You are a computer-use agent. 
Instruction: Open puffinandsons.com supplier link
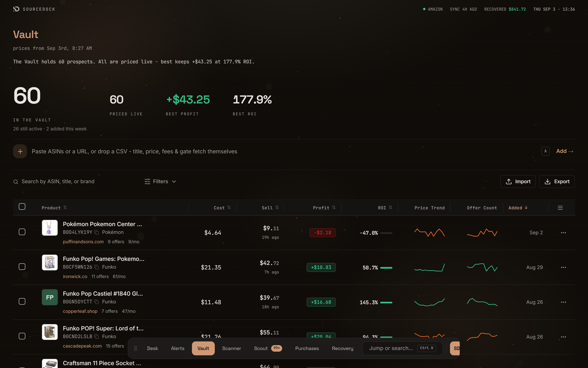83,242
